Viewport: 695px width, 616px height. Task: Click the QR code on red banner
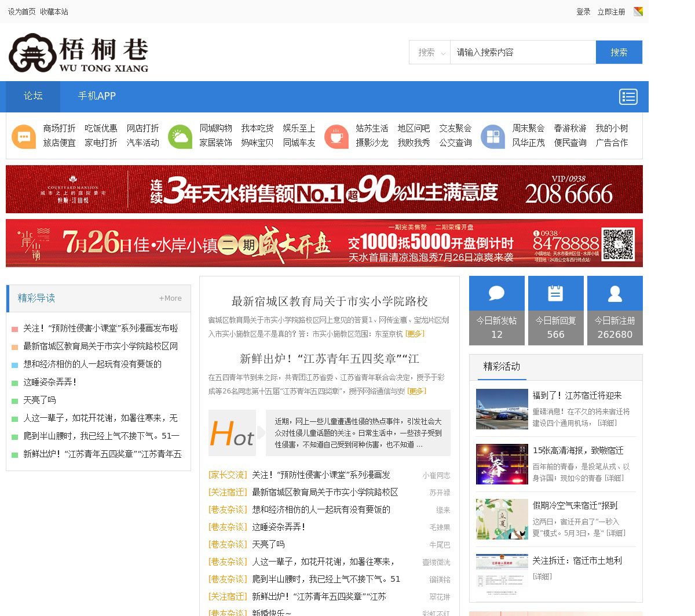(x=618, y=244)
